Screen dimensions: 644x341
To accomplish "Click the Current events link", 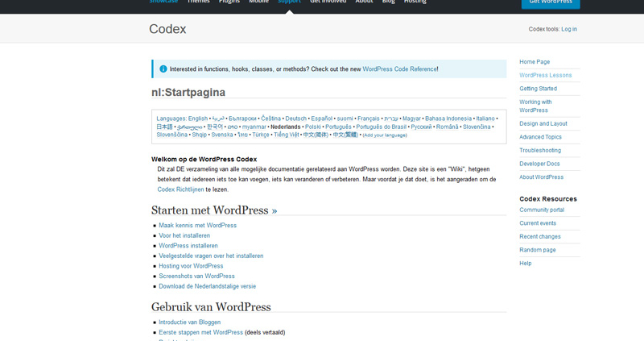I will [538, 223].
